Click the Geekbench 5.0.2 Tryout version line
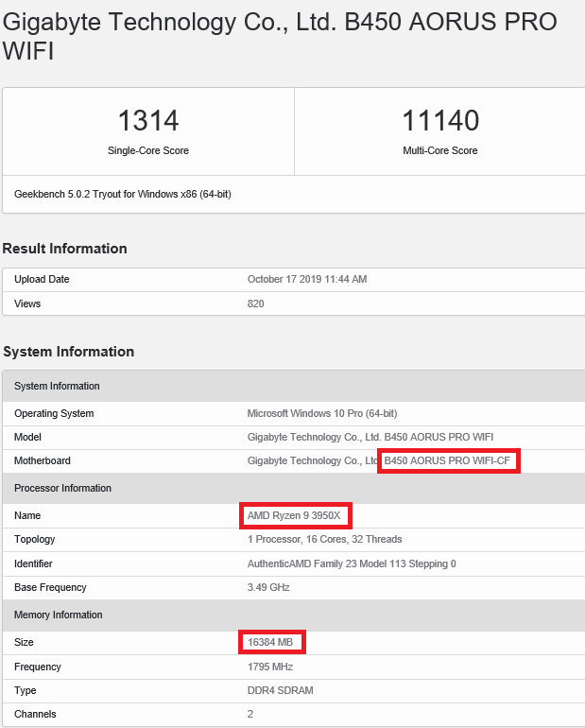Screen dimensions: 585x728 coord(123,194)
